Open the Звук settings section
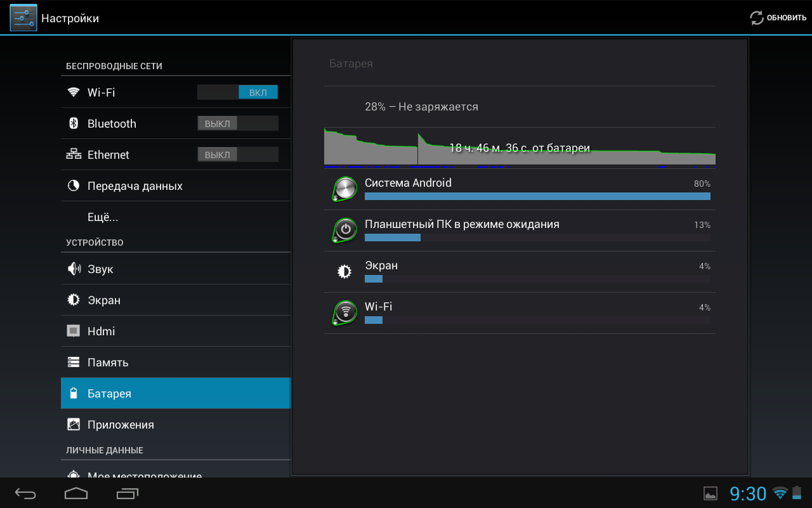This screenshot has height=508, width=812. click(x=100, y=269)
